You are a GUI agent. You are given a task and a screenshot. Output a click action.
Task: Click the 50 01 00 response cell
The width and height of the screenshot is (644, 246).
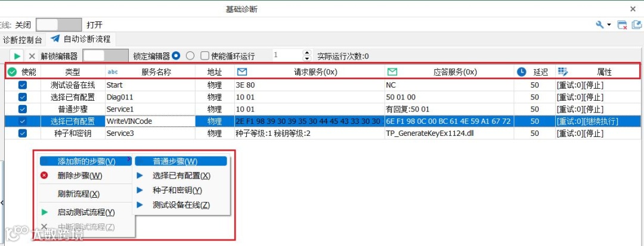click(450, 97)
